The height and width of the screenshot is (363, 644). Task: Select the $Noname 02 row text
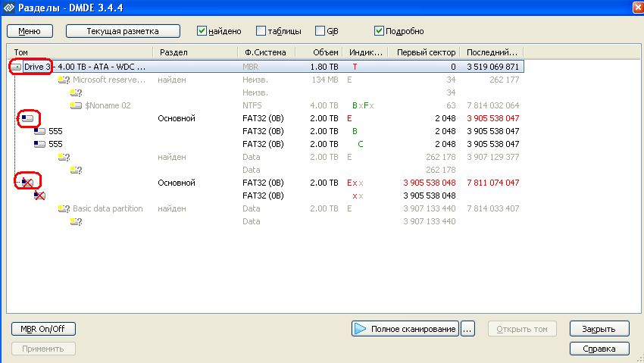[108, 105]
